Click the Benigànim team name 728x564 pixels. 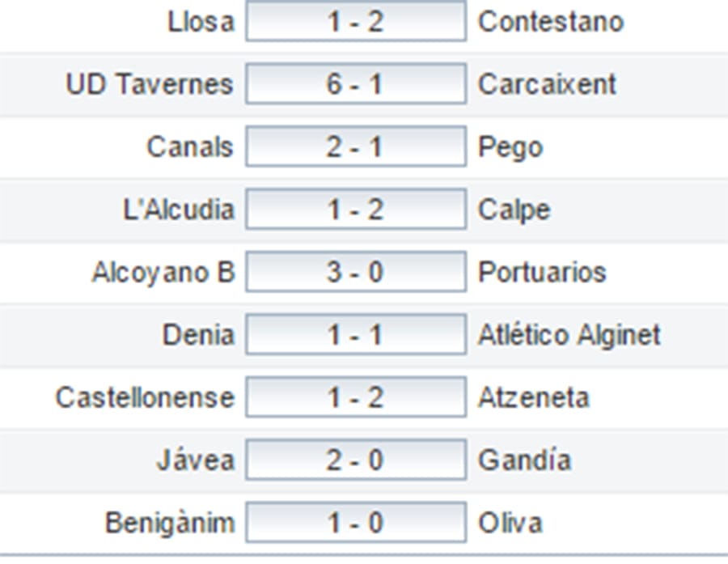169,524
